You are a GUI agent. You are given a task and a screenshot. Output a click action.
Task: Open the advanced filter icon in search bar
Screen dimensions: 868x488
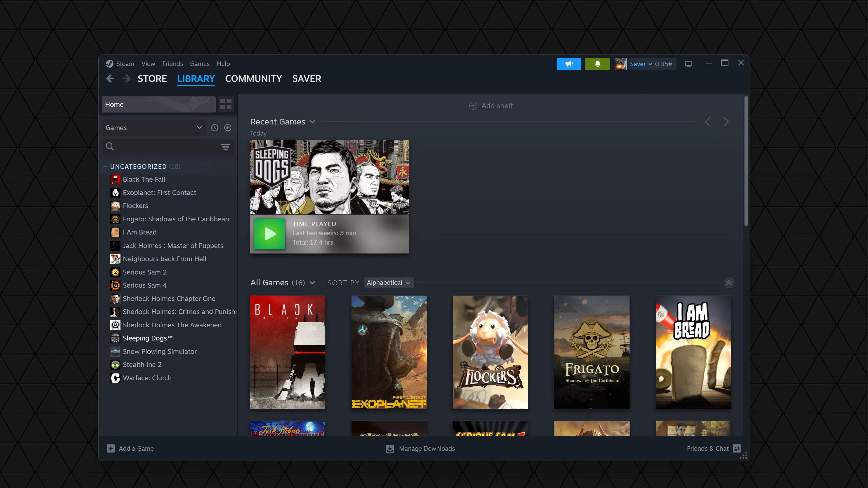pyautogui.click(x=225, y=146)
